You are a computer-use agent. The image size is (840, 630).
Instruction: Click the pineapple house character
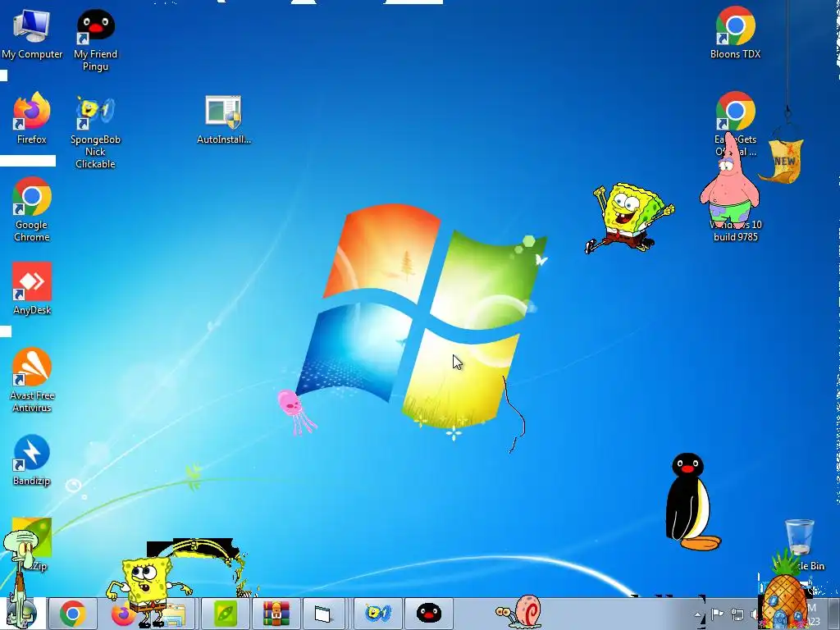click(x=785, y=596)
